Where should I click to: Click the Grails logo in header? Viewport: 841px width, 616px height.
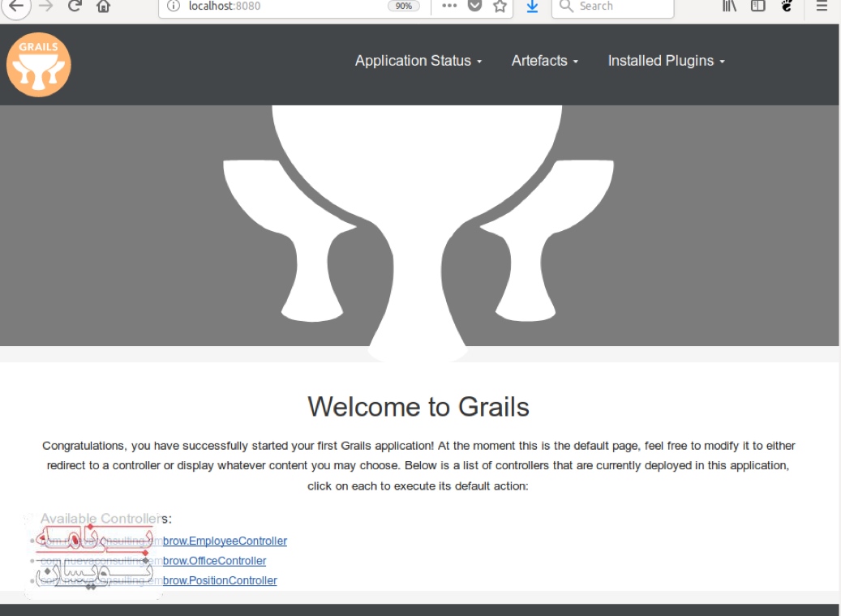(x=39, y=64)
